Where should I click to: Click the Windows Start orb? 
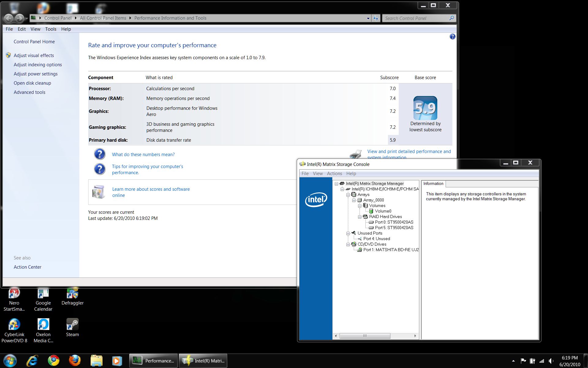click(10, 361)
